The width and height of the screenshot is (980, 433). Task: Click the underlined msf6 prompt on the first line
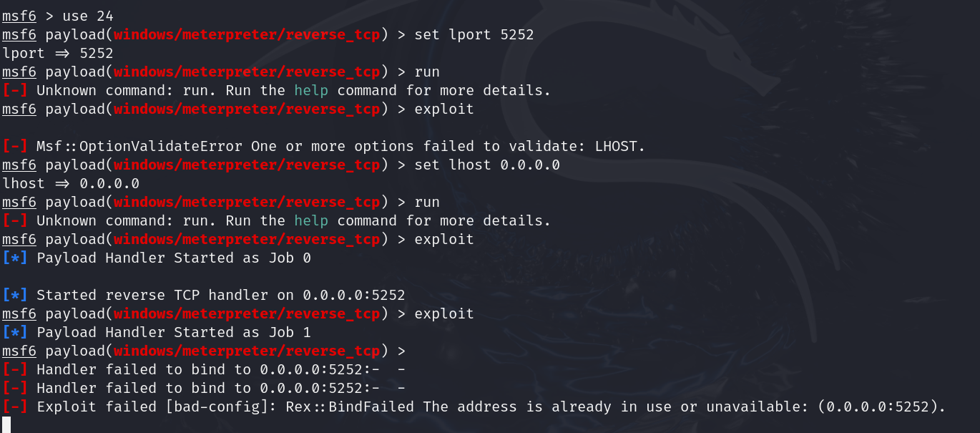pos(19,16)
